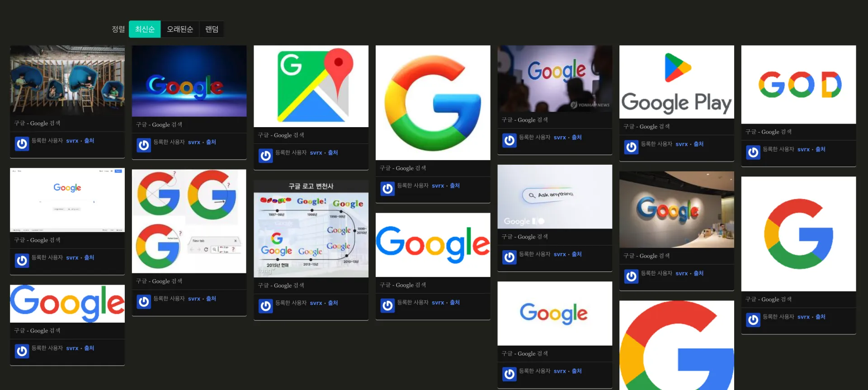Click user avatar icon under homepage screenshot card

click(22, 261)
